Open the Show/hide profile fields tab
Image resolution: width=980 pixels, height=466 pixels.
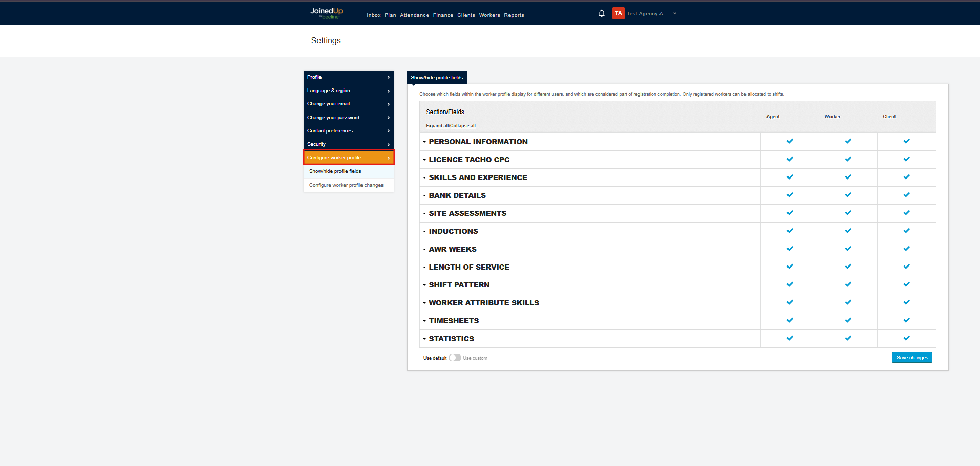click(437, 77)
